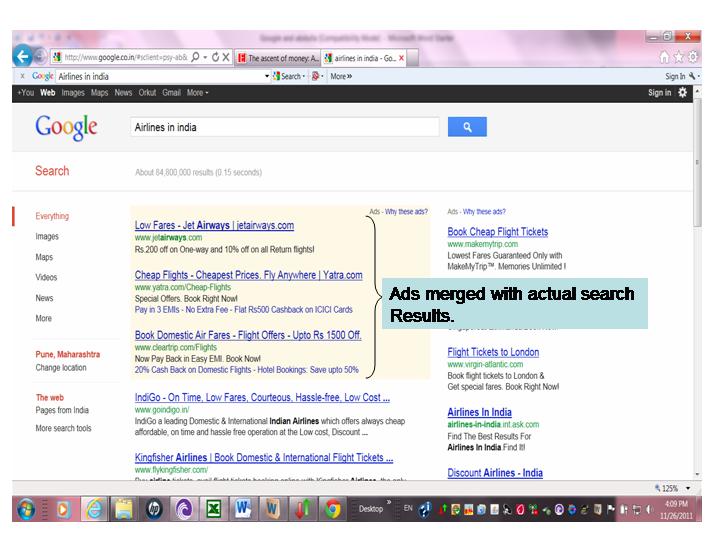The height and width of the screenshot is (540, 720).
Task: Open a new blank browser tab
Action: point(412,58)
